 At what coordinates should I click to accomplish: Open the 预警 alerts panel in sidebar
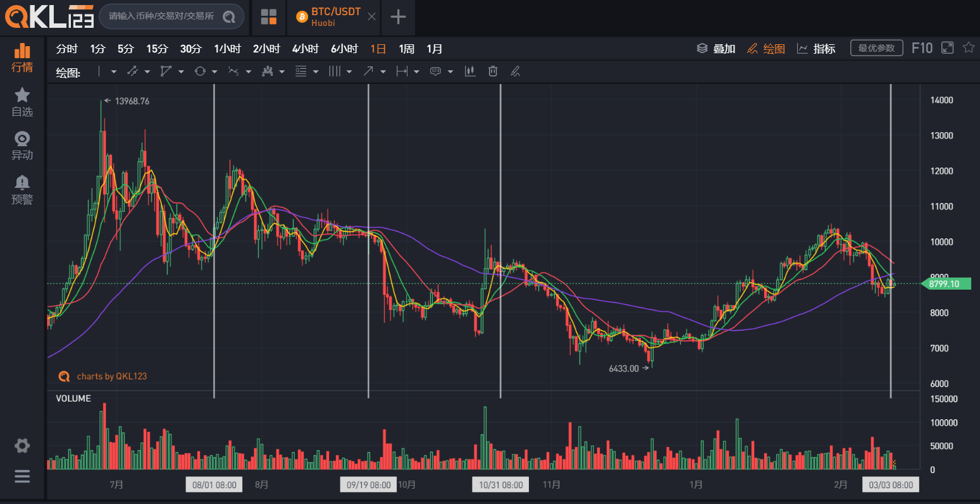(22, 189)
